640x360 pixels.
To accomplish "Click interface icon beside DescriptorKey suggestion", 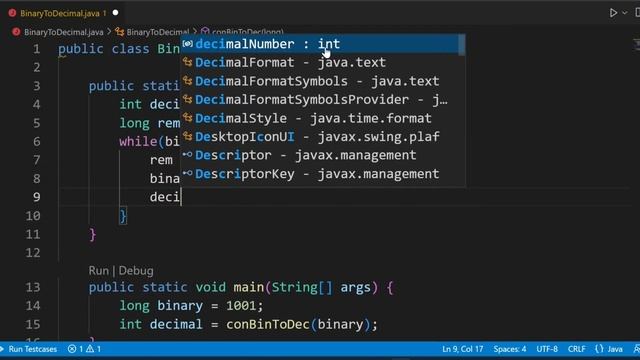I will click(x=187, y=173).
